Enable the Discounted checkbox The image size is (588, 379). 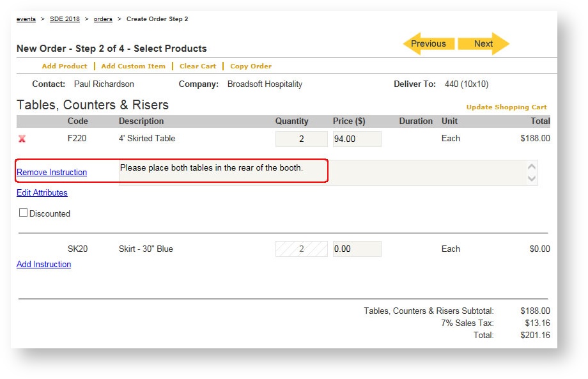24,213
